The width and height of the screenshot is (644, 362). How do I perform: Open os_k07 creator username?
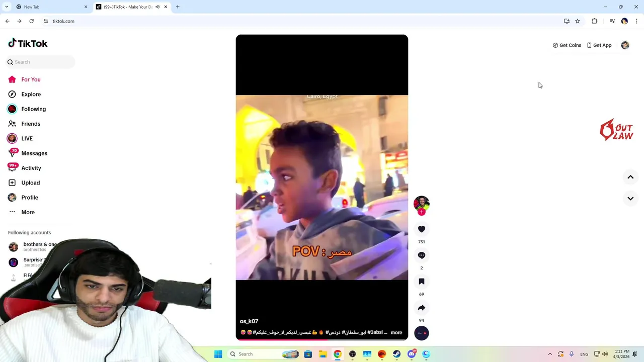[249, 321]
